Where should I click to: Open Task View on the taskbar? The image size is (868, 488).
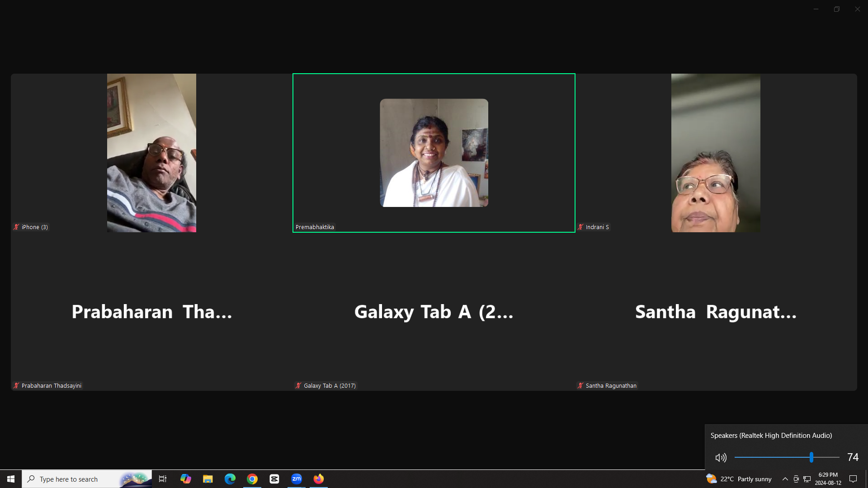click(163, 479)
